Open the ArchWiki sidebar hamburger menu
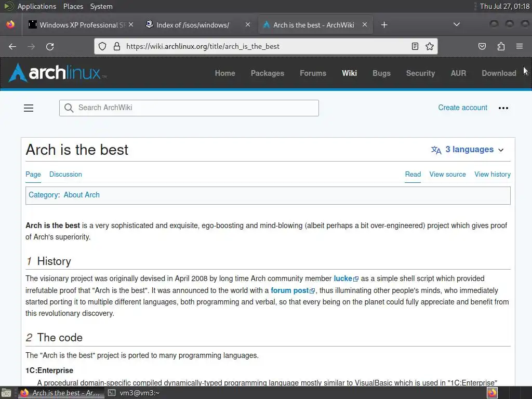The width and height of the screenshot is (532, 399). [29, 108]
